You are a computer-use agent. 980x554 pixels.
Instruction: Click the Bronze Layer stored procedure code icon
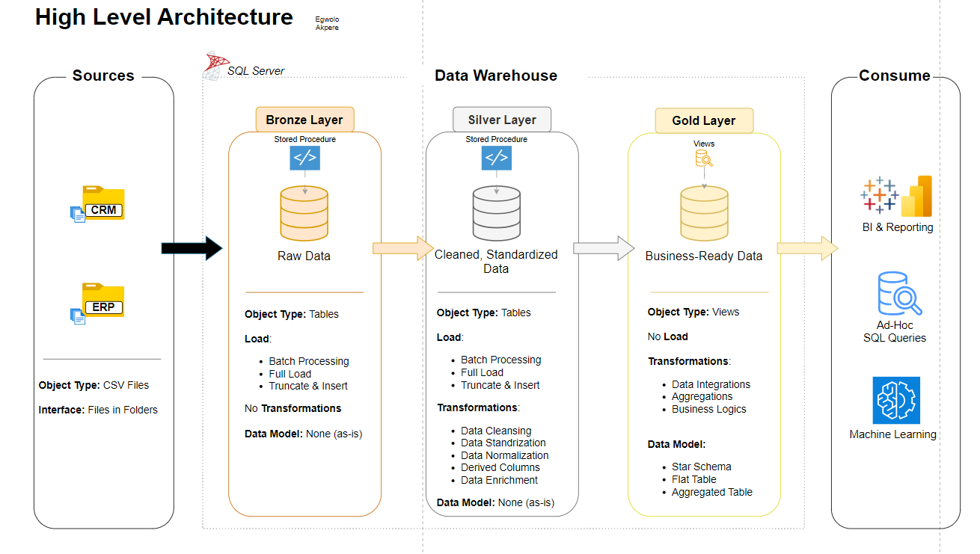[x=304, y=158]
